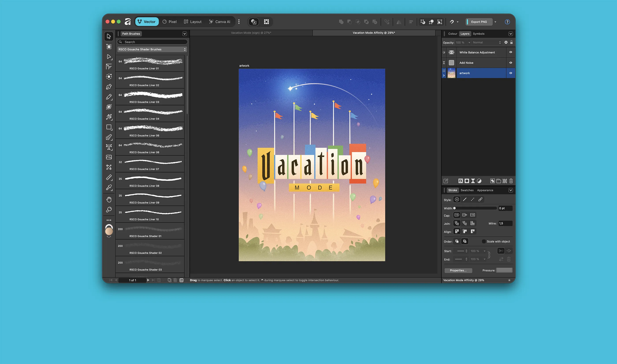Select the Place Image tool
The height and width of the screenshot is (364, 617).
click(109, 157)
